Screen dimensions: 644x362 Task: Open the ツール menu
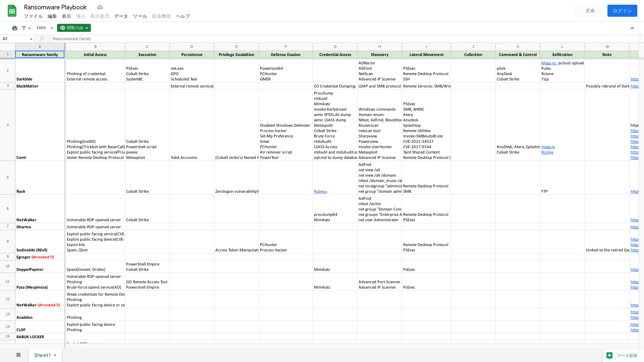click(140, 16)
